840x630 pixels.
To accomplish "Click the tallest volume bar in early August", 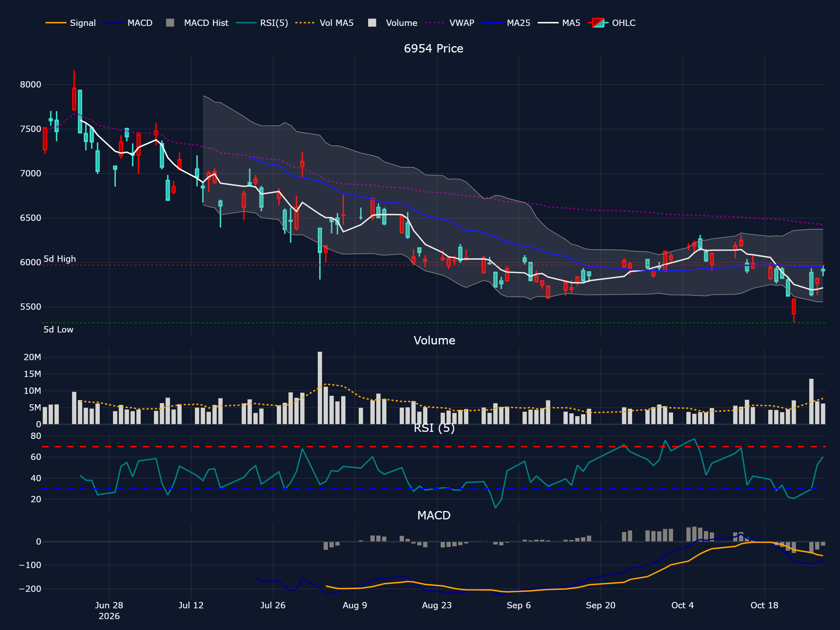I will pyautogui.click(x=320, y=388).
